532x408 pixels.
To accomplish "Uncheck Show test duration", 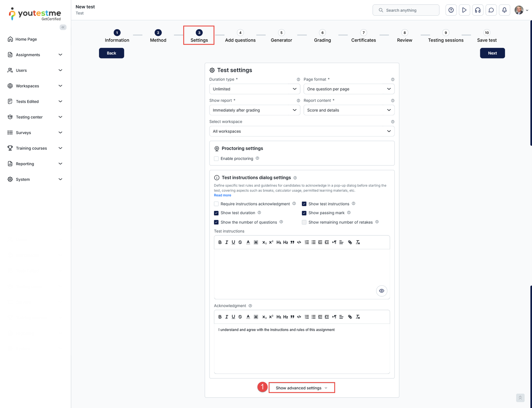I will (216, 213).
